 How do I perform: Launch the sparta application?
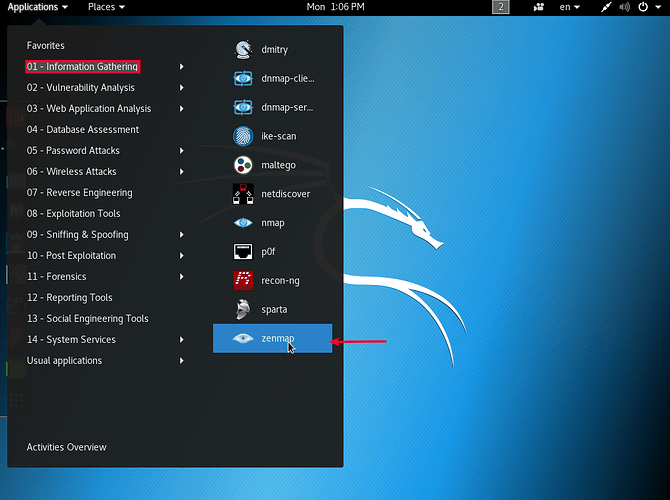click(243, 310)
